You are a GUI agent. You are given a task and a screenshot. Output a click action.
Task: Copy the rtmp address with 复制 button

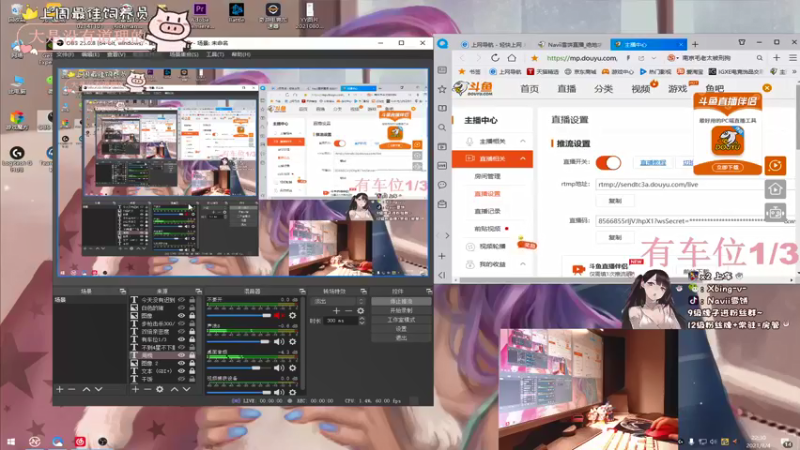(x=615, y=201)
